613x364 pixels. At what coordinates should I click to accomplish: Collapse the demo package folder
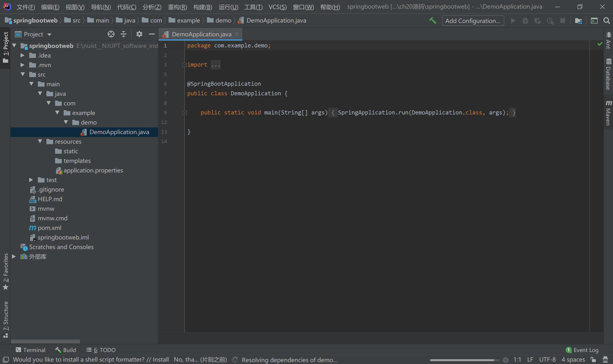(x=66, y=122)
